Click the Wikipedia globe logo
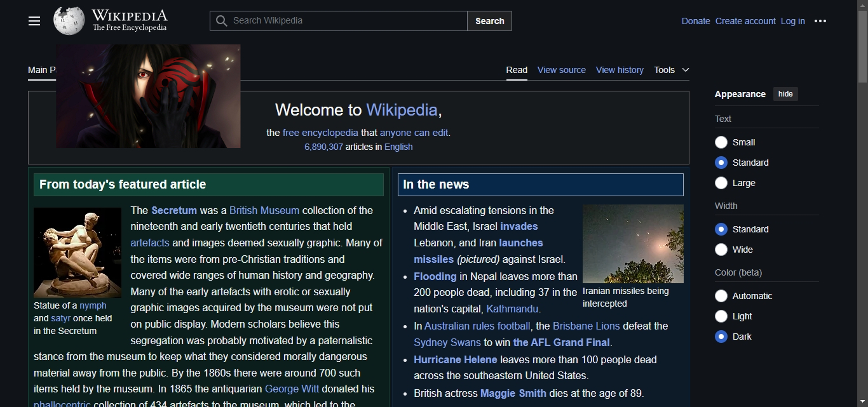Viewport: 868px width, 407px height. tap(69, 21)
